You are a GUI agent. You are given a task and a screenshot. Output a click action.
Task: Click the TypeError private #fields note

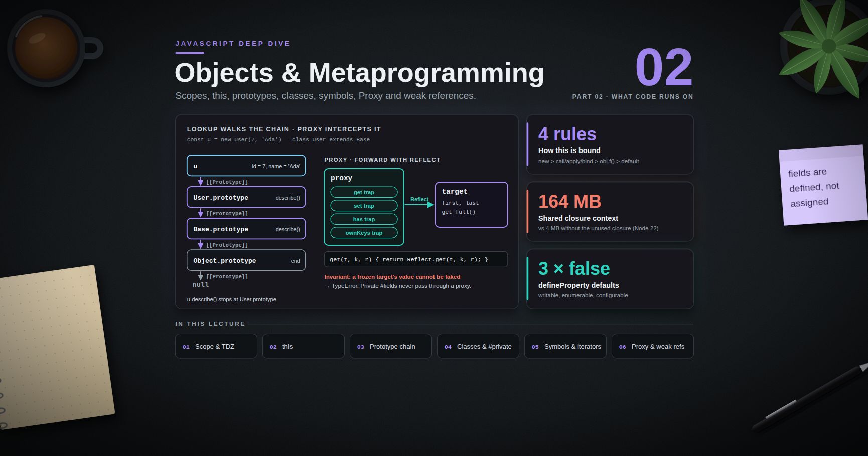[398, 286]
